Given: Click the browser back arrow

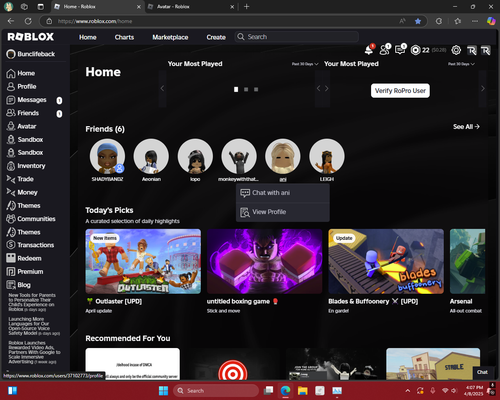Looking at the screenshot, I should point(11,21).
